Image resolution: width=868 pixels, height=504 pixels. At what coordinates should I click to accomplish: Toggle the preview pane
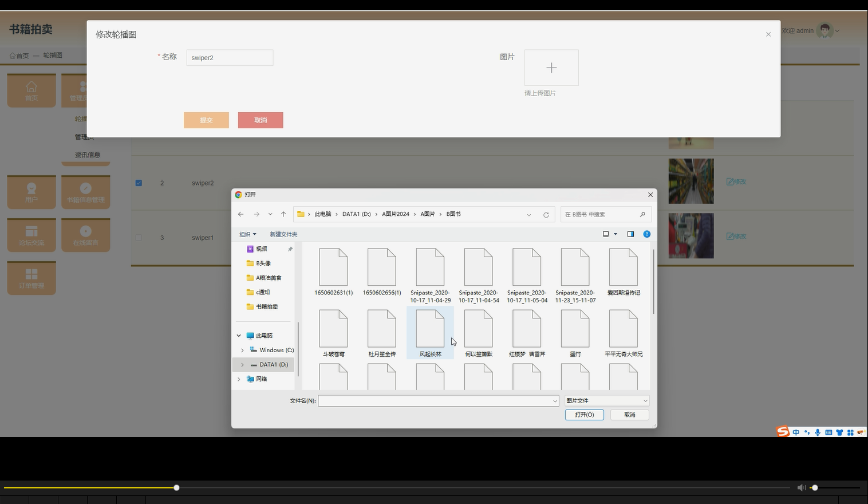630,234
